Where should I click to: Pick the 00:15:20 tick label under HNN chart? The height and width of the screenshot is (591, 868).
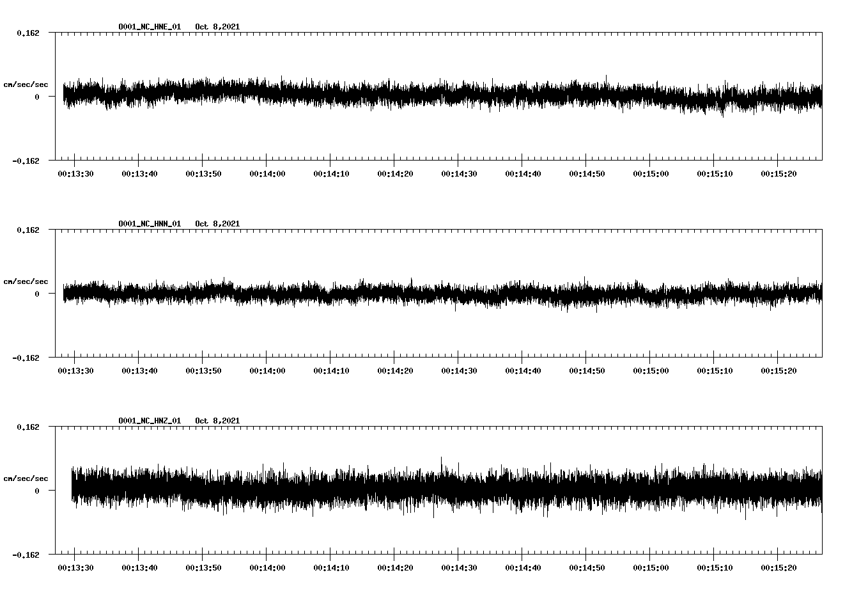(x=779, y=371)
